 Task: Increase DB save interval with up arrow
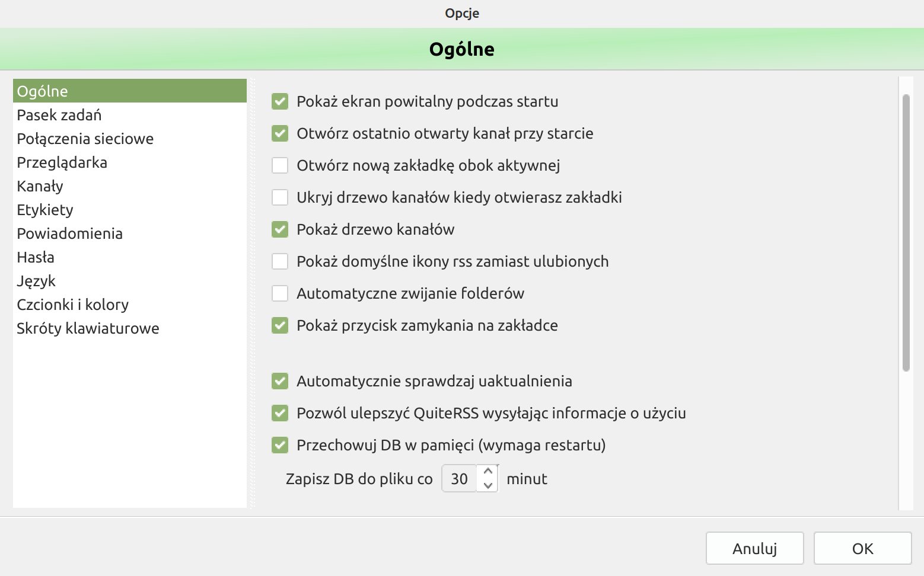coord(488,472)
